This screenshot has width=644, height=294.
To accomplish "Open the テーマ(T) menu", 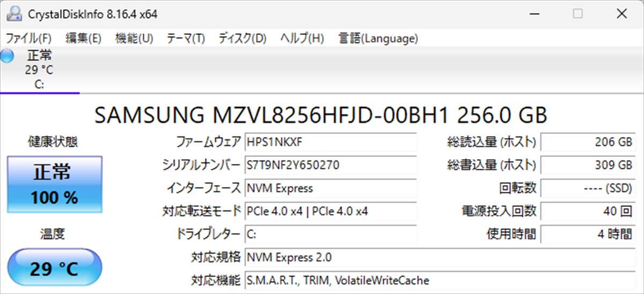I will coord(186,38).
